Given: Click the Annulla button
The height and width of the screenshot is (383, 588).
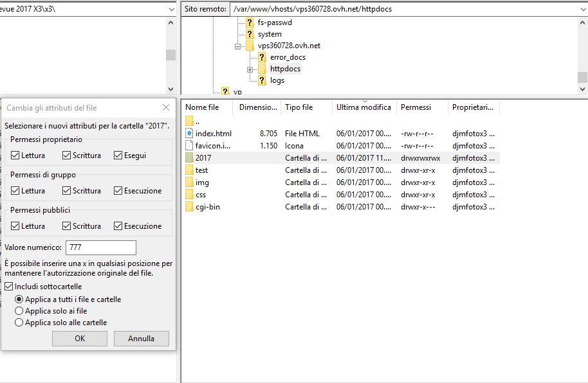Looking at the screenshot, I should pos(142,339).
